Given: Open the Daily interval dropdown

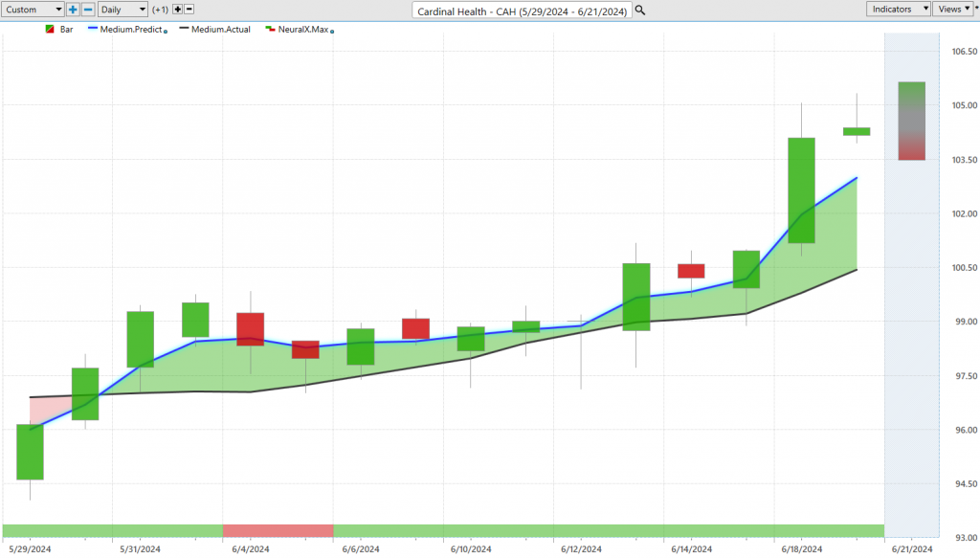Looking at the screenshot, I should tap(123, 10).
